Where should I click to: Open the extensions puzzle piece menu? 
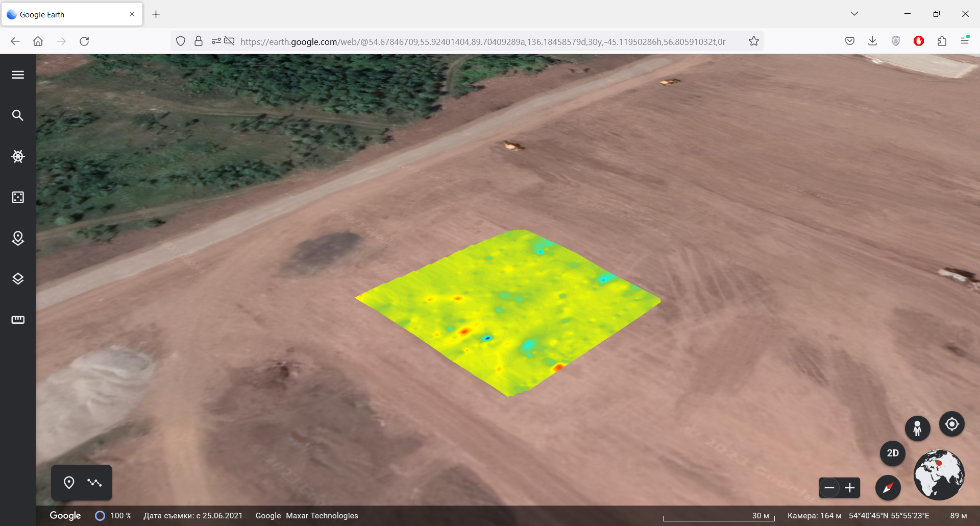click(942, 41)
